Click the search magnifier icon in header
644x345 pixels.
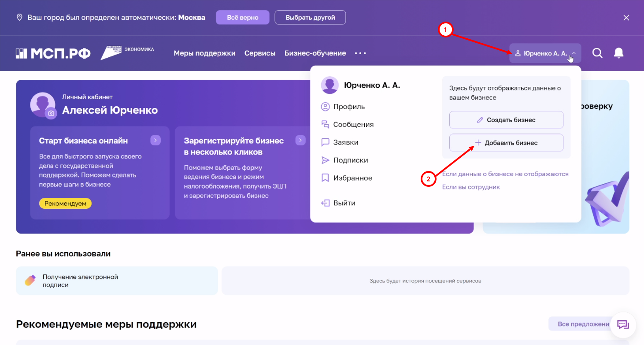pos(597,53)
